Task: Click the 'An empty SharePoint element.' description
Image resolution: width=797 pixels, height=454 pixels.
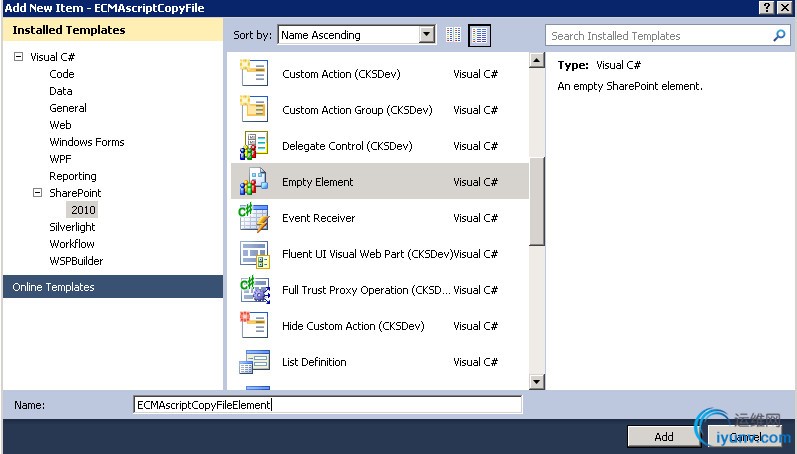Action: tap(630, 86)
